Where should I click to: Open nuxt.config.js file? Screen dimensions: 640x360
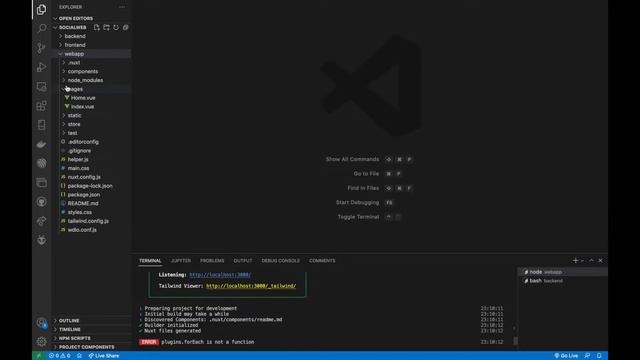coord(84,177)
